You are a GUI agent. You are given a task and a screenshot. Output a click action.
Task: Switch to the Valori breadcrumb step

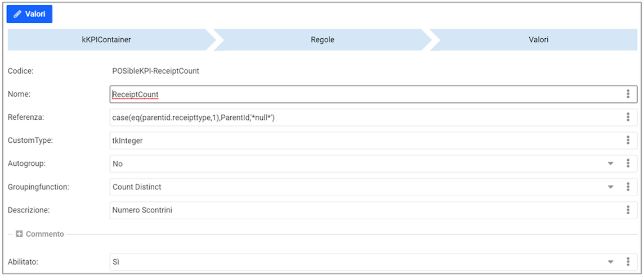538,40
